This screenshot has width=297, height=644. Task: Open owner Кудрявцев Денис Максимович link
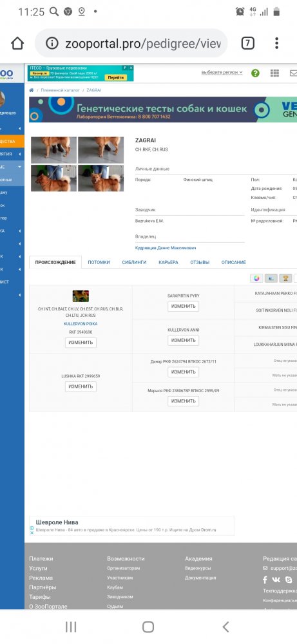pyautogui.click(x=166, y=248)
